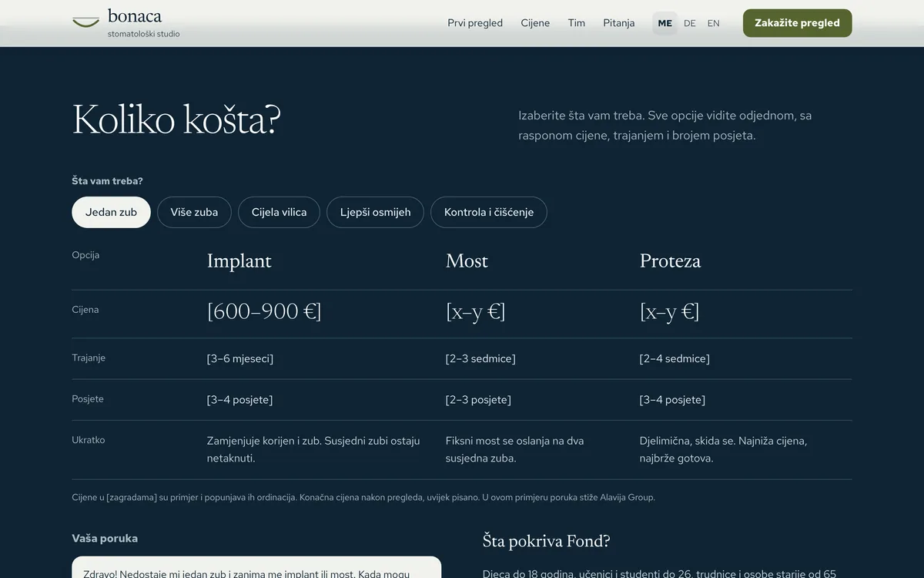
Task: Click the [3–6 mjeseci] duration cell
Action: pyautogui.click(x=240, y=358)
